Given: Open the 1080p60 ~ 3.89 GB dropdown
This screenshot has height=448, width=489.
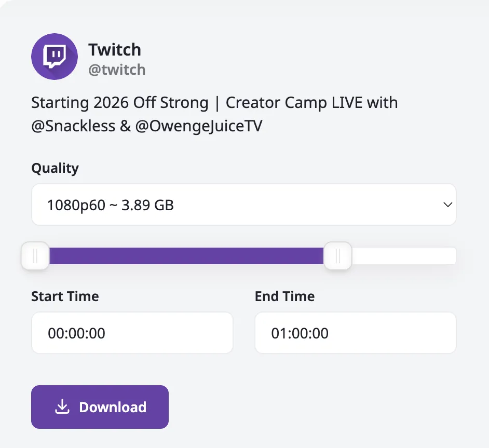Looking at the screenshot, I should pos(243,205).
